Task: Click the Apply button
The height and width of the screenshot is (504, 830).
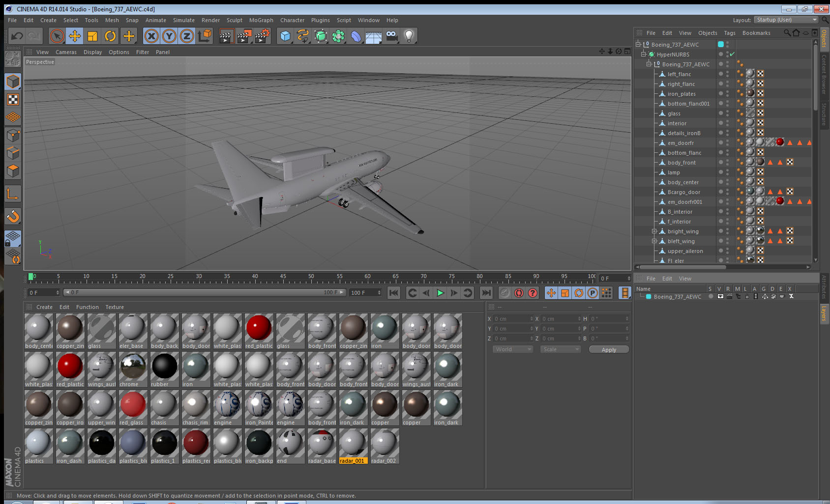Action: [x=609, y=350]
